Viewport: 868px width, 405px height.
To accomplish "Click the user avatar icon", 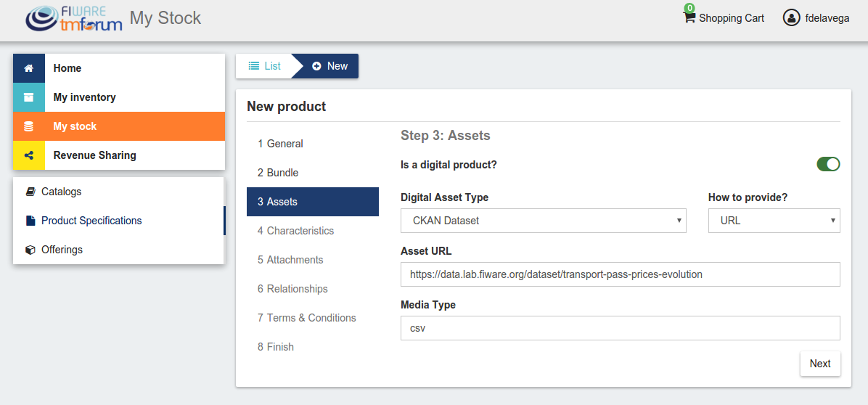I will 791,17.
